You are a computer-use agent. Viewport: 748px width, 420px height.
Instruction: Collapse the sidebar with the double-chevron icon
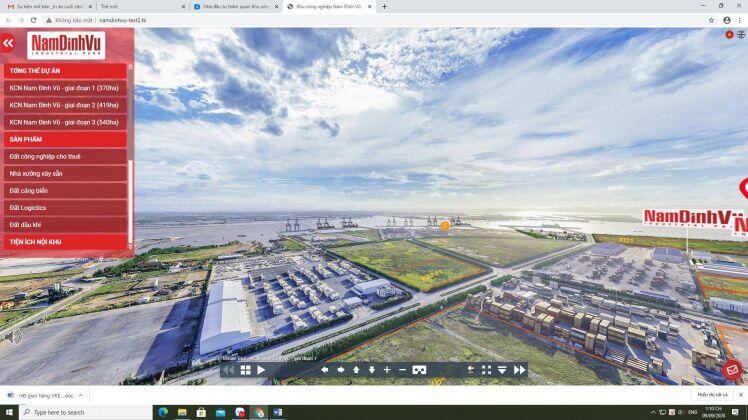pyautogui.click(x=8, y=43)
